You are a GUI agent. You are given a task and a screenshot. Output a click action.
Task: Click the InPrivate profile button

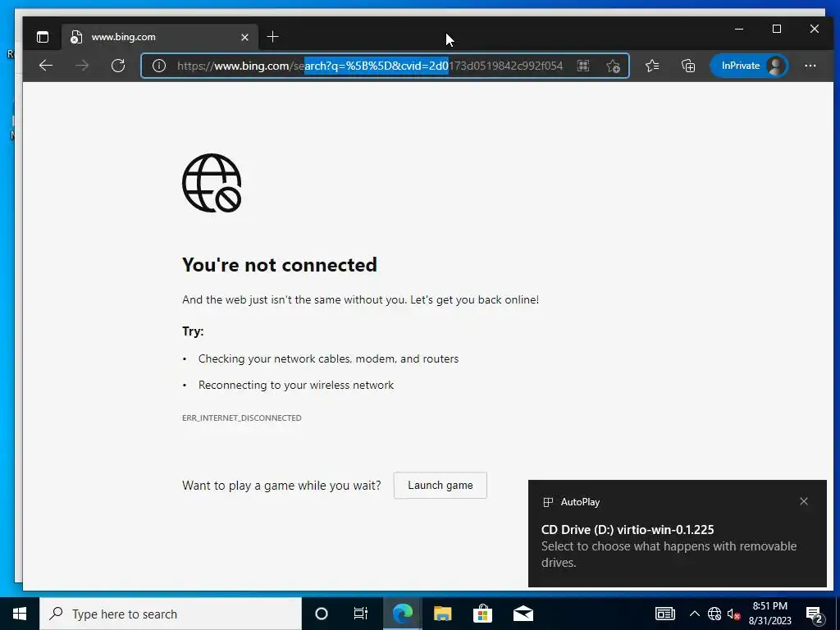(749, 66)
